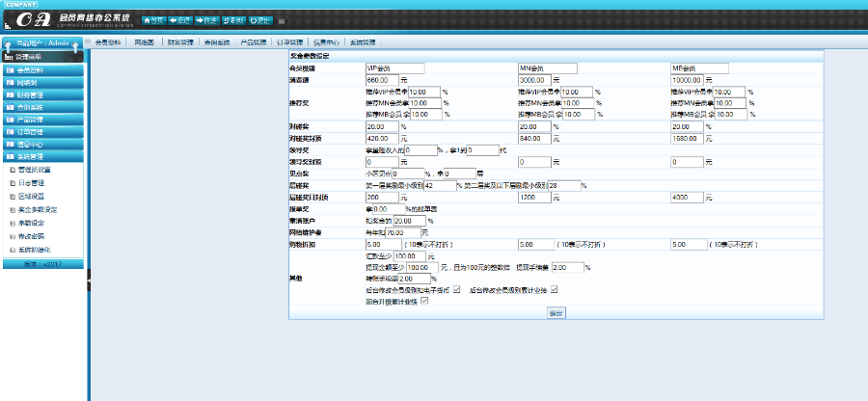
Task: Click the book icon of sidebar 财务管理
Action: tap(10, 95)
